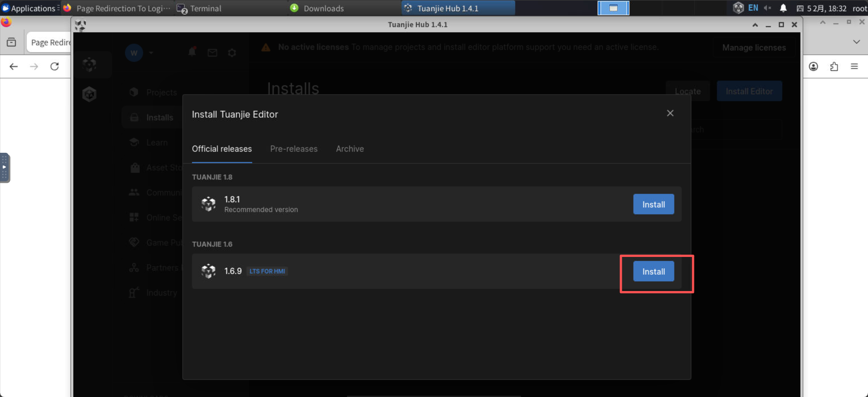The height and width of the screenshot is (397, 868).
Task: Click the Industry robot-arm icon
Action: point(134,292)
